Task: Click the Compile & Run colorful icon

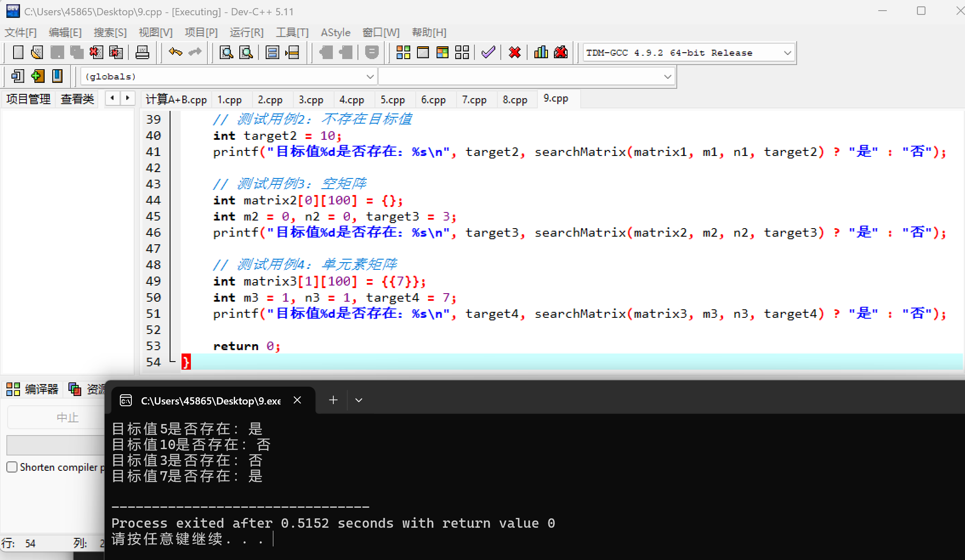Action: click(x=442, y=53)
